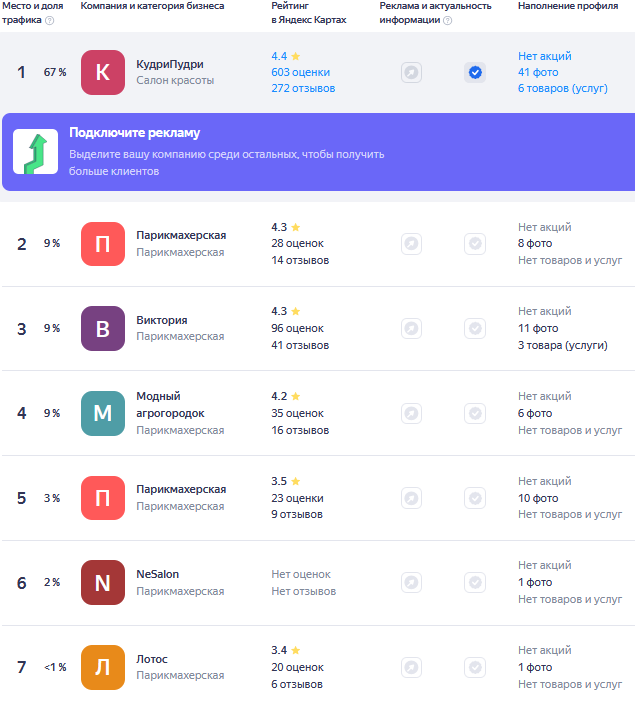The image size is (635, 705).
Task: Click the advertising icon in КудриПудри row
Action: [411, 72]
